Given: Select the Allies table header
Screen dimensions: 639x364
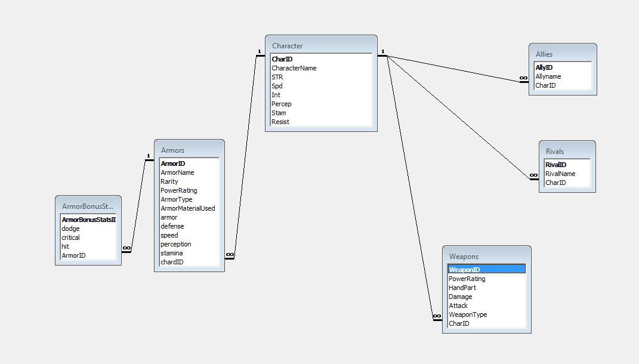Looking at the screenshot, I should [x=561, y=54].
